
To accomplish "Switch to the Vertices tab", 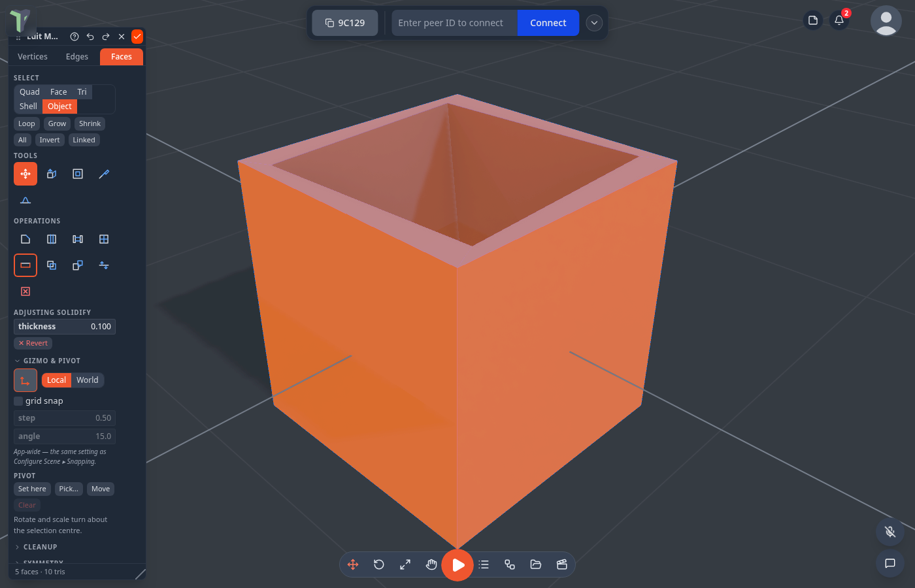I will pyautogui.click(x=33, y=57).
